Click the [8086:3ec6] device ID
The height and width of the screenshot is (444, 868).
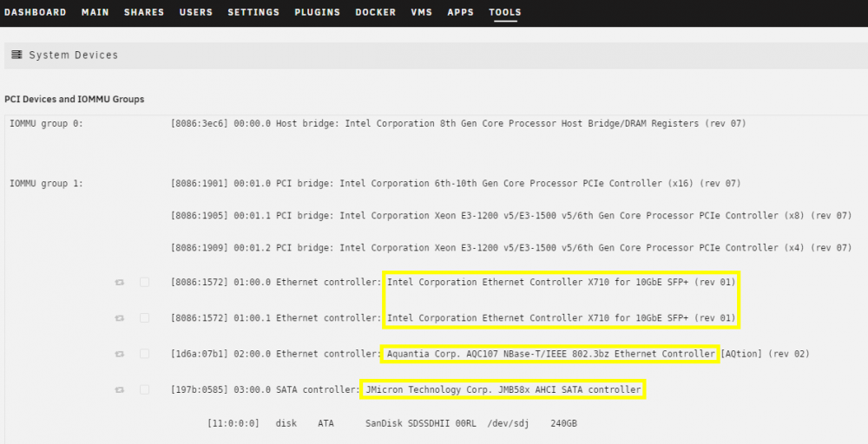200,123
